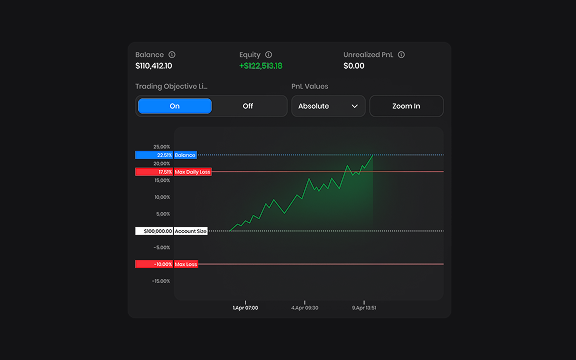The image size is (576, 360).
Task: Click the Max Loss line label
Action: point(186,264)
